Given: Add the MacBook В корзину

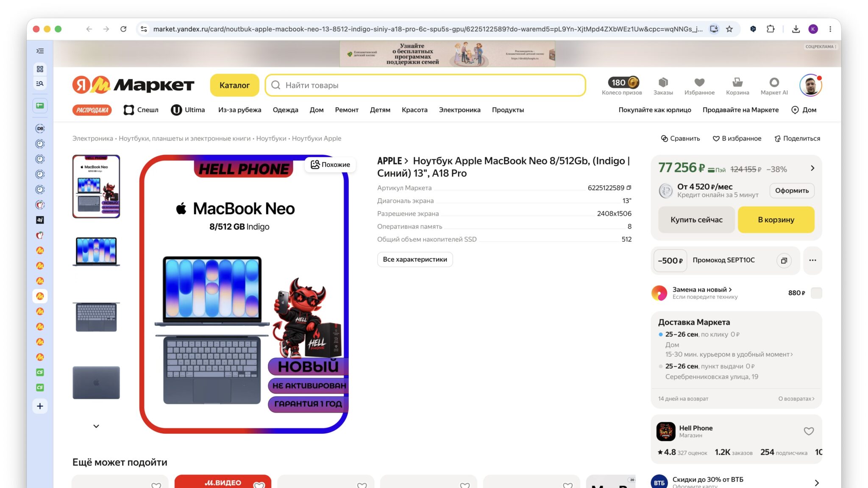Looking at the screenshot, I should [x=776, y=220].
